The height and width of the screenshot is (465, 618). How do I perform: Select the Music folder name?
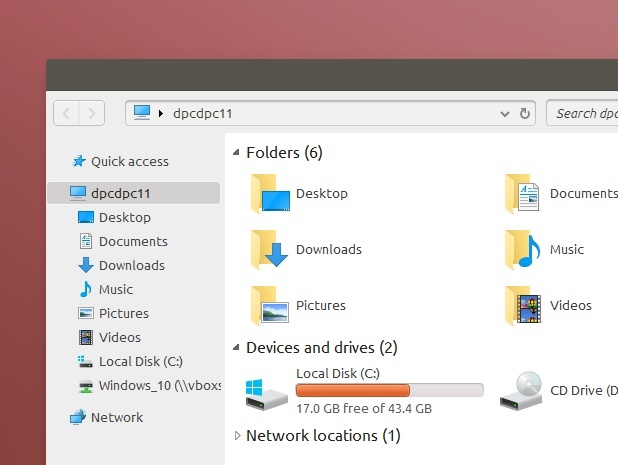pyautogui.click(x=567, y=249)
